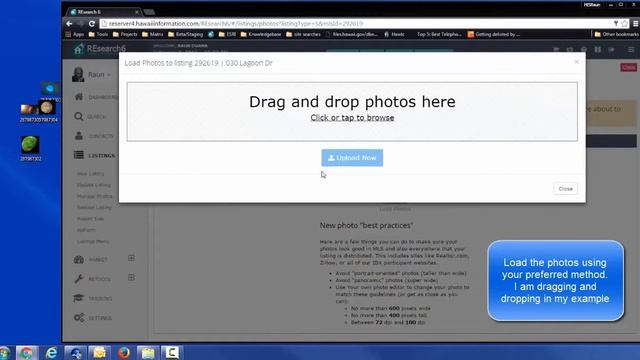
Task: Open the Knowledgebase bookmark folder
Action: point(261,34)
